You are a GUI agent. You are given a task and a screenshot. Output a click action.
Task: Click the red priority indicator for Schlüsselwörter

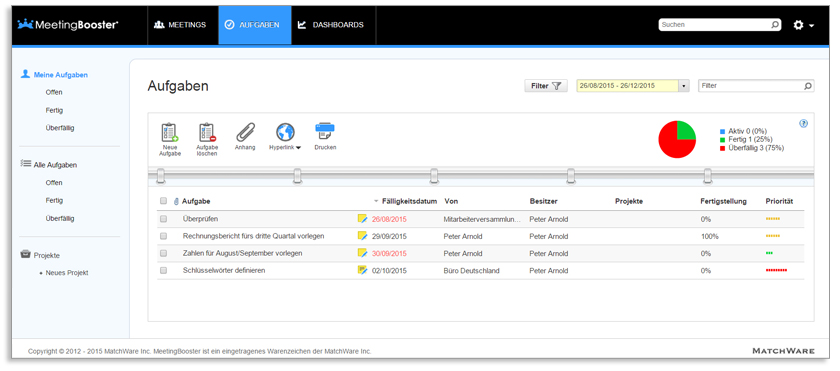[x=776, y=270]
